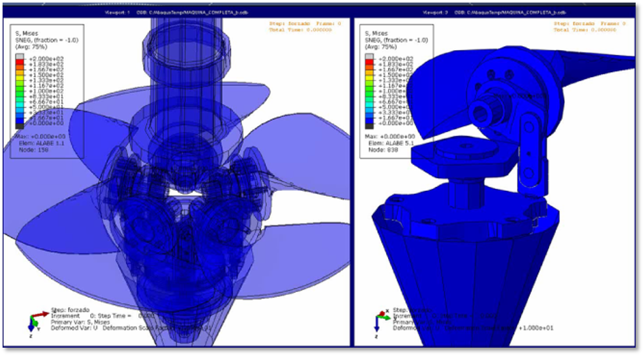This screenshot has height=356, width=644.
Task: Click the green swatch in right viewport legend
Action: click(369, 91)
